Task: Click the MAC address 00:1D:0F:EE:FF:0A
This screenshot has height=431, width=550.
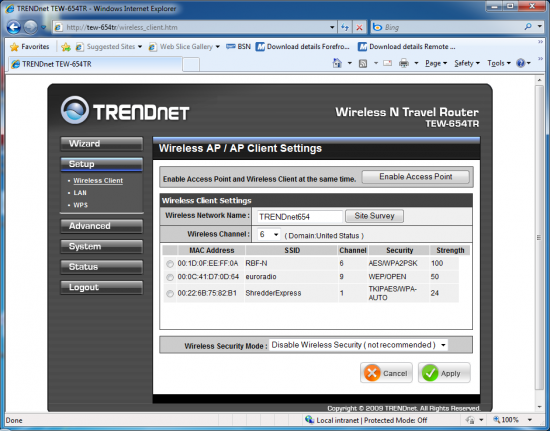Action: pyautogui.click(x=208, y=263)
